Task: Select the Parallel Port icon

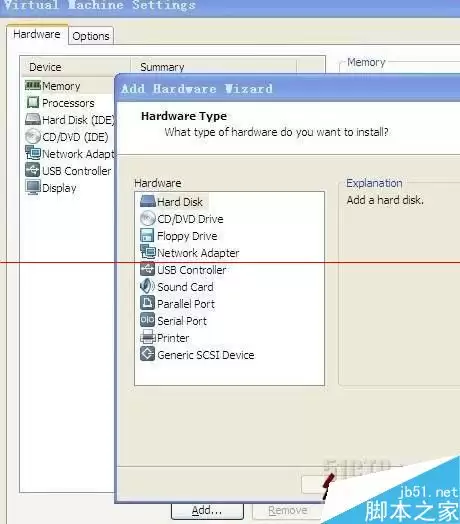Action: [147, 303]
